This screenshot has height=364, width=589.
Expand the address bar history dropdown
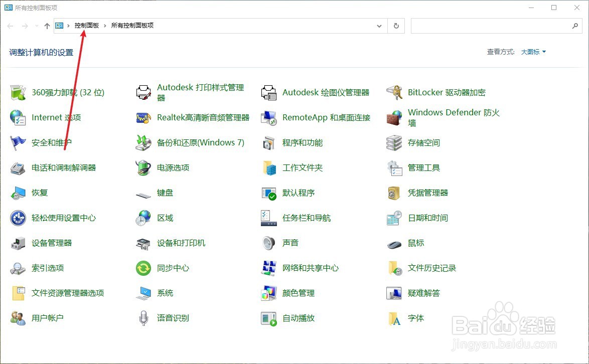click(x=379, y=26)
